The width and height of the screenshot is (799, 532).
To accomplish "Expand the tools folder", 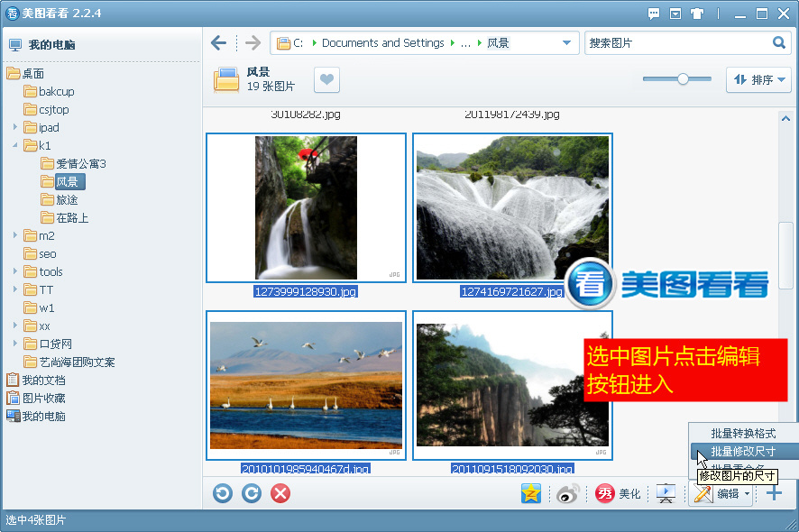I will [x=15, y=271].
